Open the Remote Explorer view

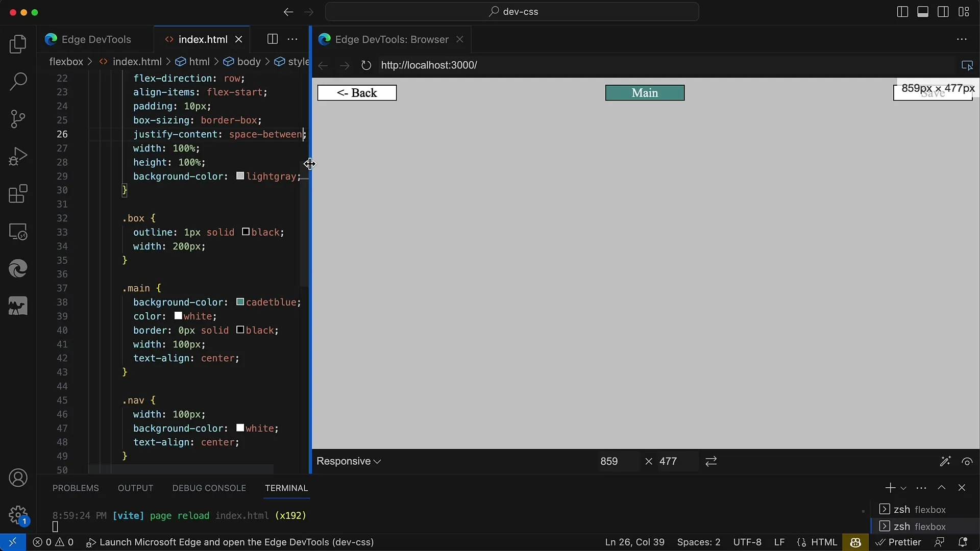tap(18, 232)
